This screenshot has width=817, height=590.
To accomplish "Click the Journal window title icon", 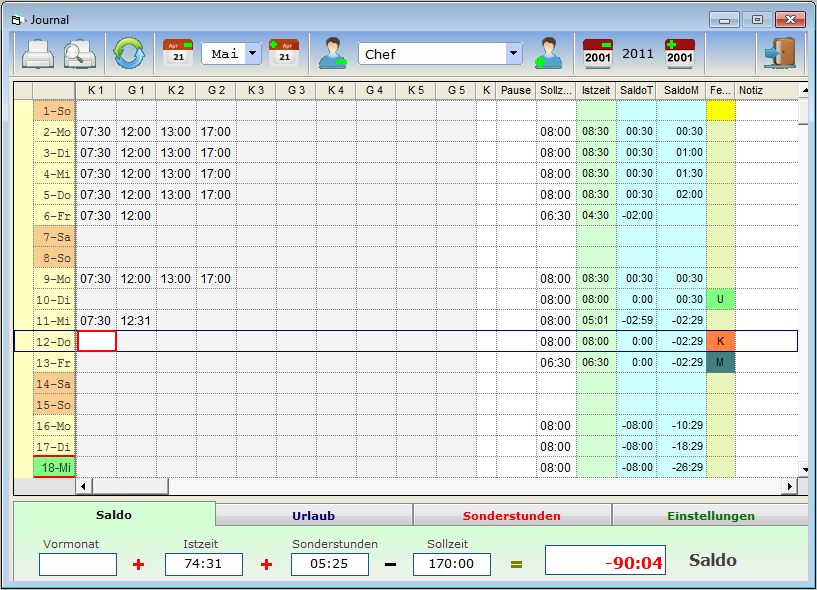I will (18, 20).
